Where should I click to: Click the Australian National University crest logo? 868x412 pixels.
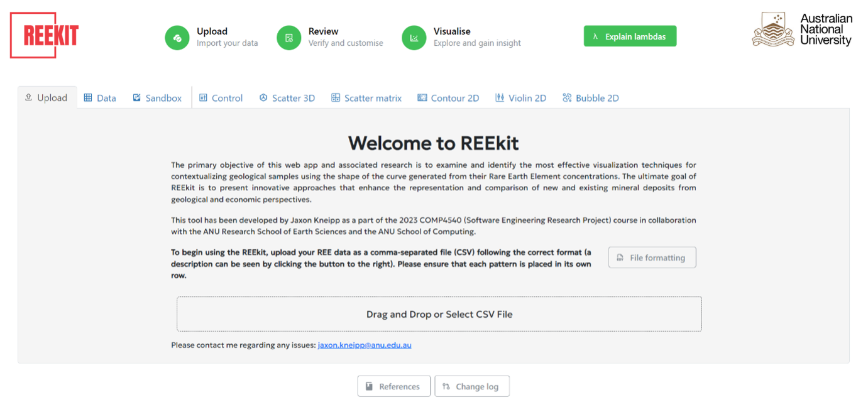(774, 30)
